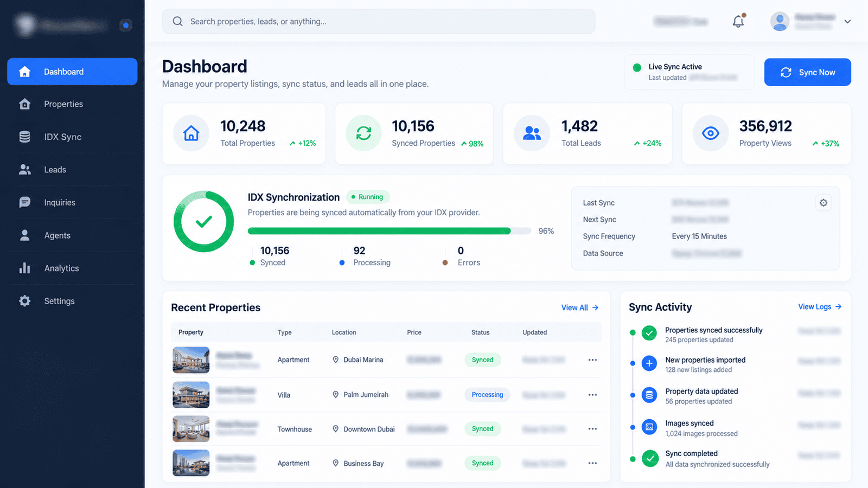The height and width of the screenshot is (488, 868).
Task: Open Settings in sidebar
Action: point(72,301)
